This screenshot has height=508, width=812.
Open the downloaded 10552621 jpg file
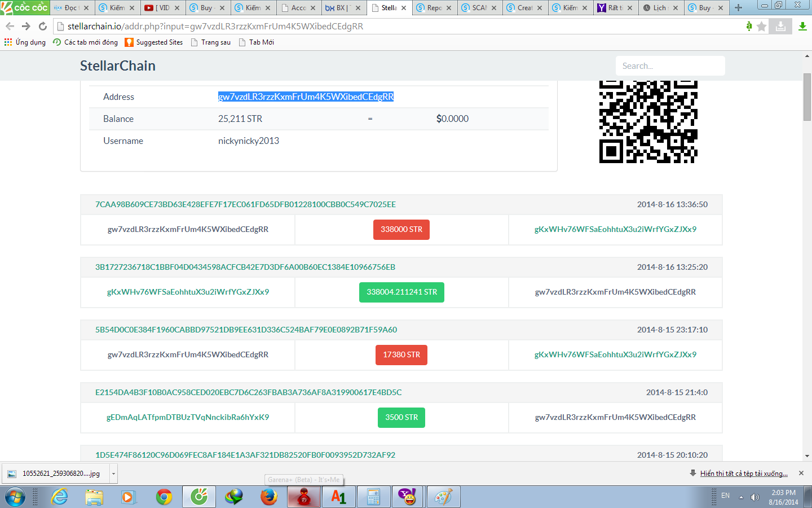[56, 474]
